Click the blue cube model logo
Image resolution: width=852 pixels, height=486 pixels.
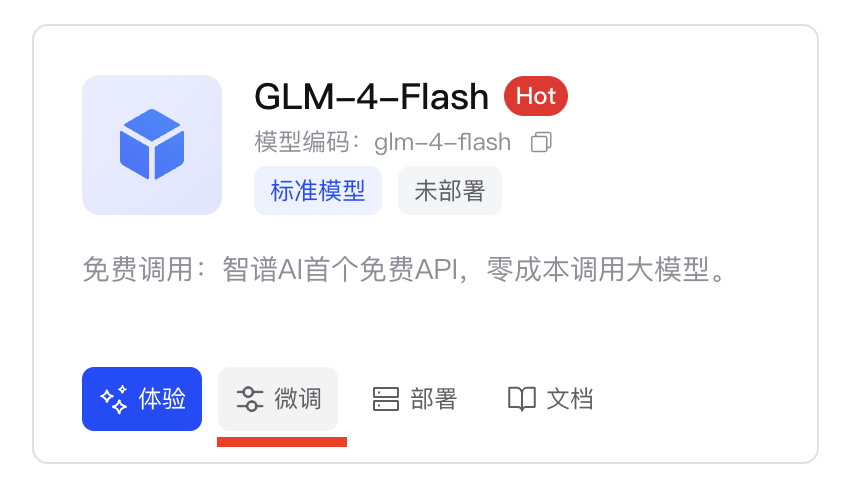152,145
